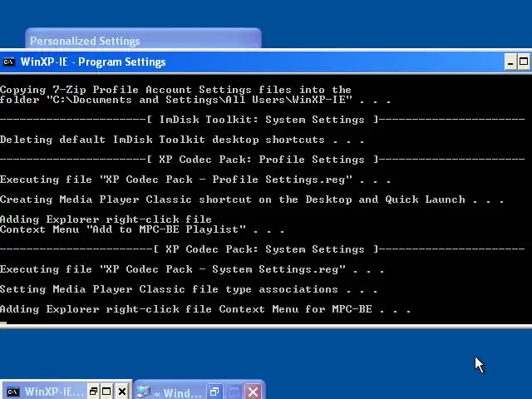Select the "ImDisk Toolkit: System Settings" header
Viewport: 532px width, 399px height.
pos(263,120)
